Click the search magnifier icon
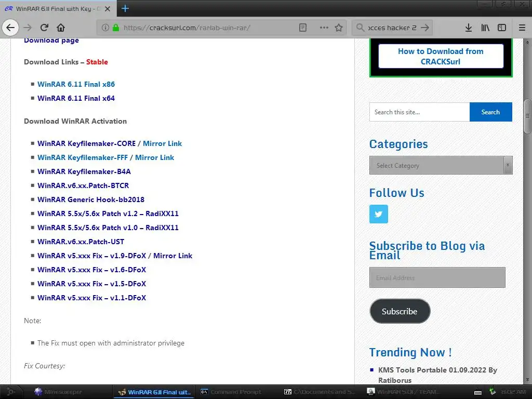The width and height of the screenshot is (532, 399). pos(360,28)
